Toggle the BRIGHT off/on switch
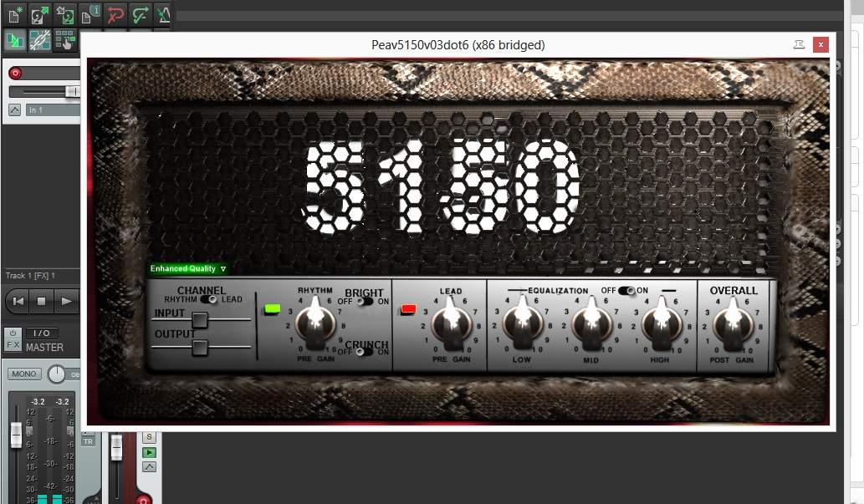The height and width of the screenshot is (504, 864). tap(364, 301)
